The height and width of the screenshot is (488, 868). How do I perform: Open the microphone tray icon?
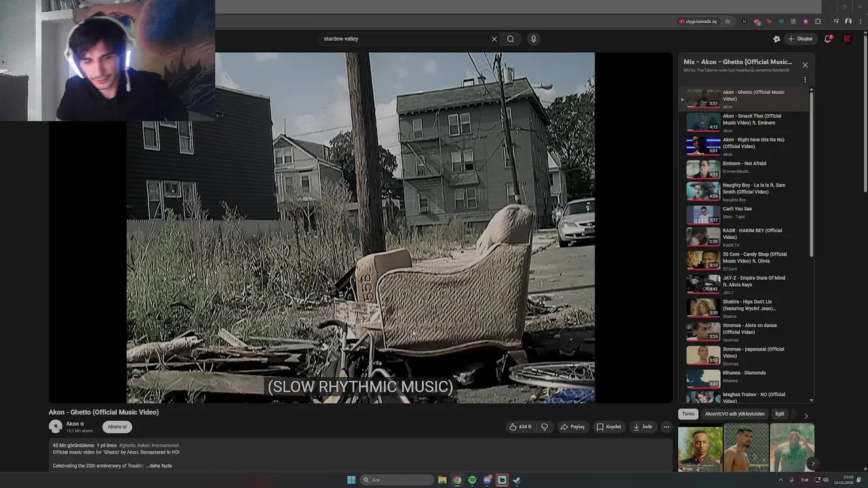click(791, 480)
